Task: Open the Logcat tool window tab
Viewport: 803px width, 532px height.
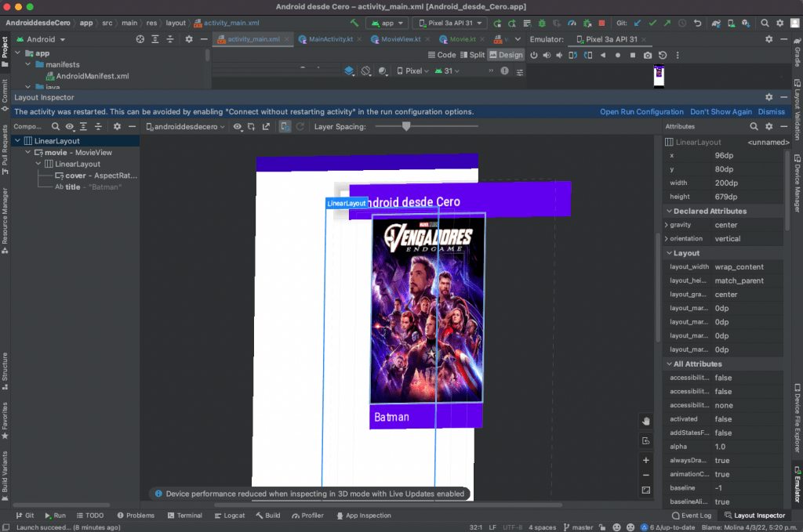Action: point(230,516)
